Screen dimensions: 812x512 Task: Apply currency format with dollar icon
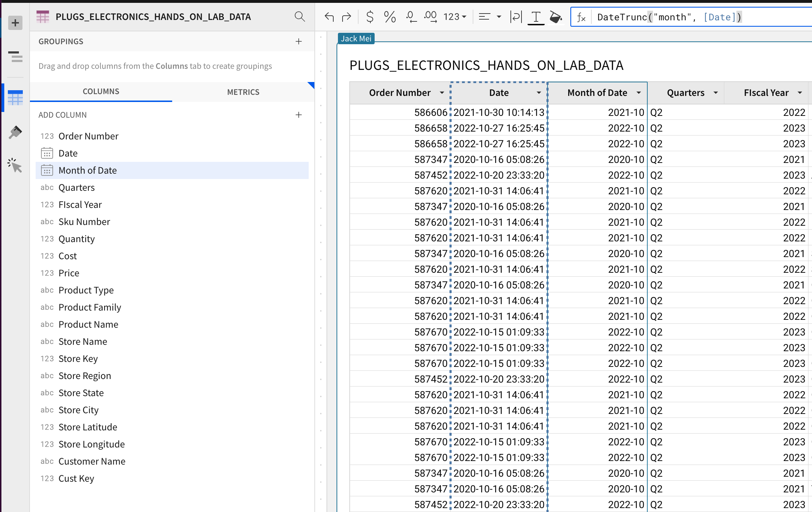(x=370, y=17)
